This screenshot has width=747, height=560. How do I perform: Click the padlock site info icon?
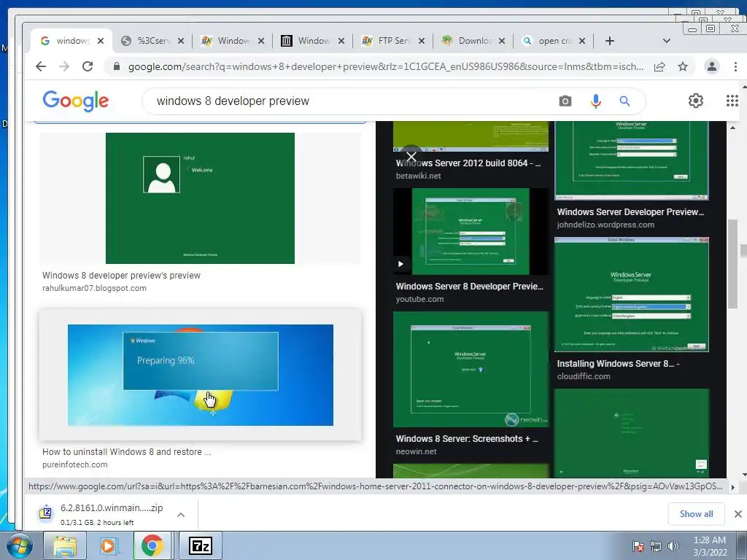(x=116, y=66)
